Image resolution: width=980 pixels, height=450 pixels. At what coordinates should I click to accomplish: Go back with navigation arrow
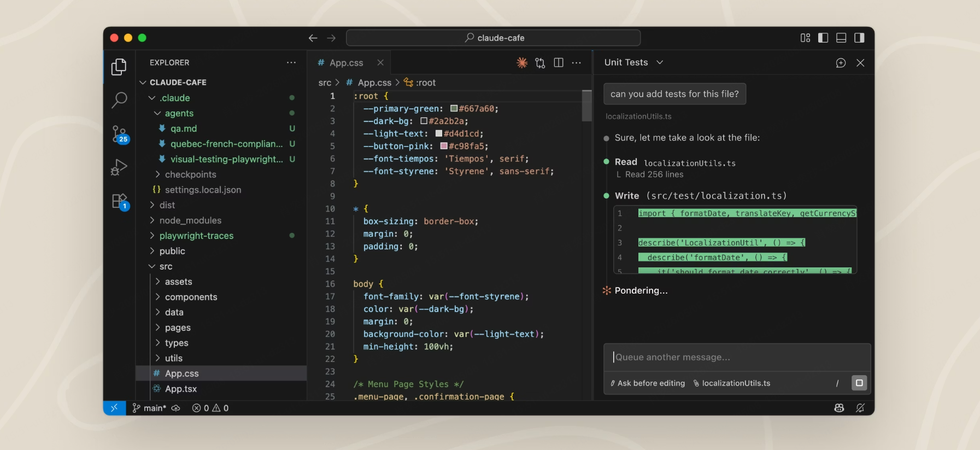click(313, 38)
